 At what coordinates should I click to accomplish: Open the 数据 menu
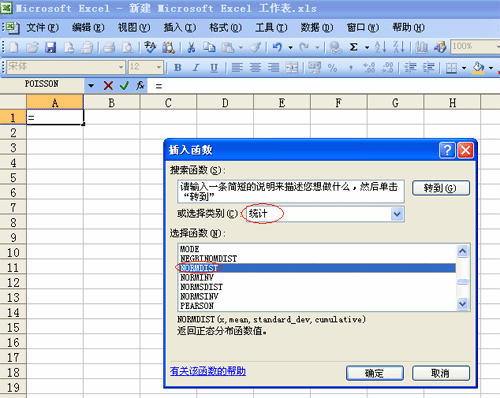317,28
